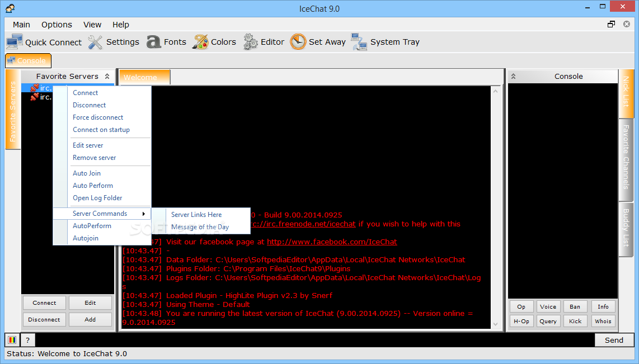Open Settings via wrench icon
This screenshot has width=639, height=364.
tap(95, 42)
